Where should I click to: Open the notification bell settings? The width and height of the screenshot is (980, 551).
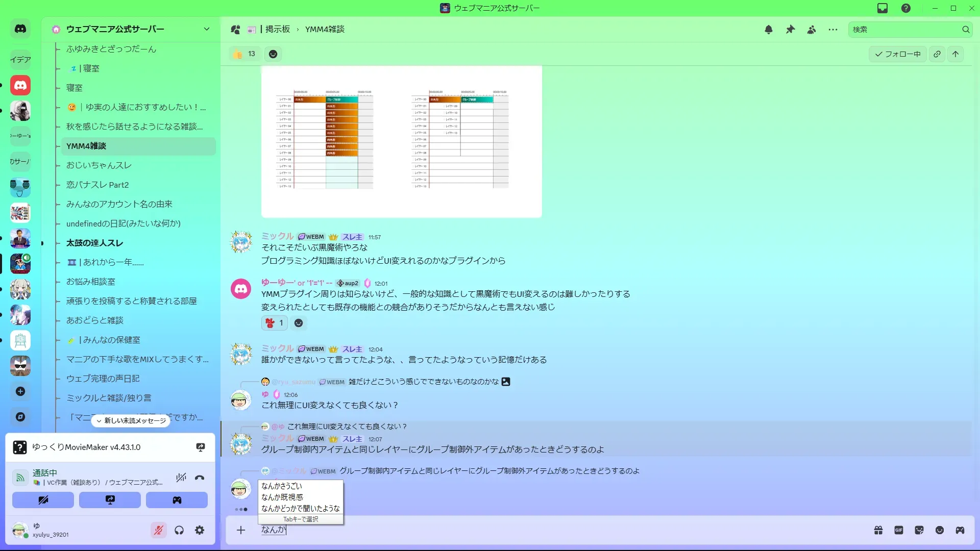769,30
